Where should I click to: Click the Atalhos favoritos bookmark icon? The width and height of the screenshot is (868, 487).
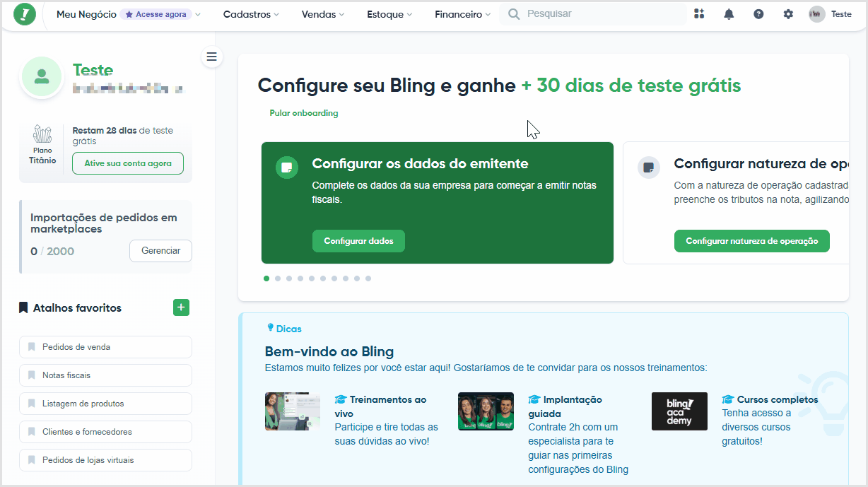(23, 308)
